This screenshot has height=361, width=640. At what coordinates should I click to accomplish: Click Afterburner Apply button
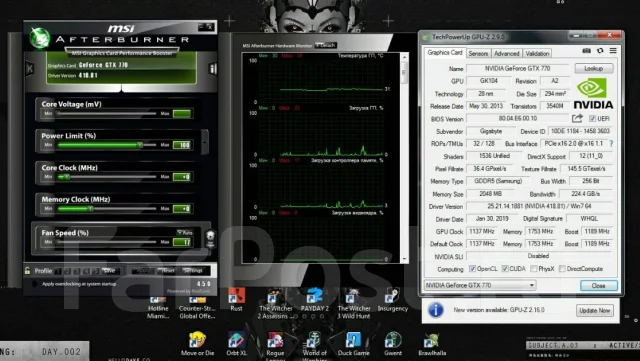click(x=142, y=271)
